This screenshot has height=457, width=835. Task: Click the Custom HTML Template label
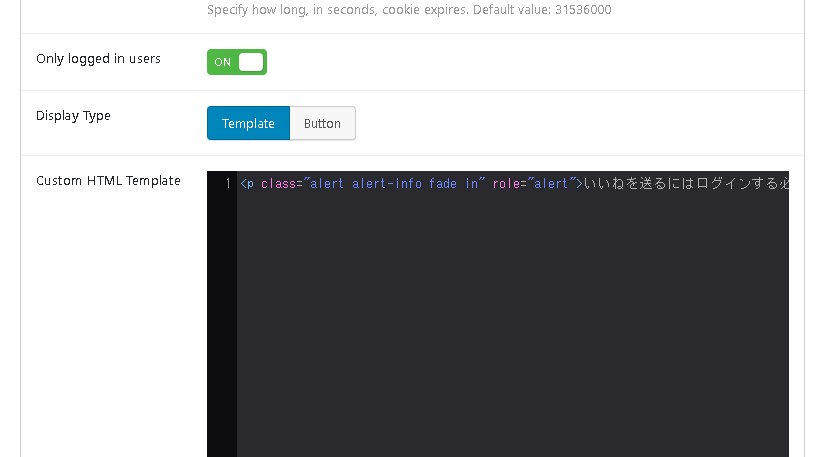[x=108, y=181]
